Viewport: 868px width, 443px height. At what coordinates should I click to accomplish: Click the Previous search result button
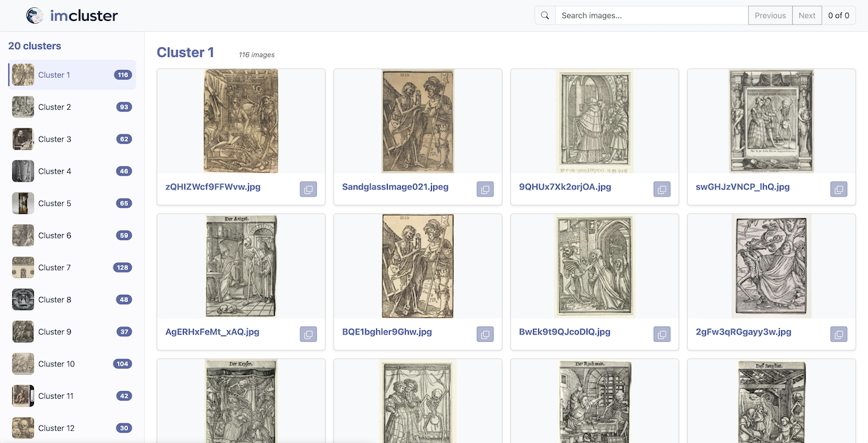[x=770, y=15]
